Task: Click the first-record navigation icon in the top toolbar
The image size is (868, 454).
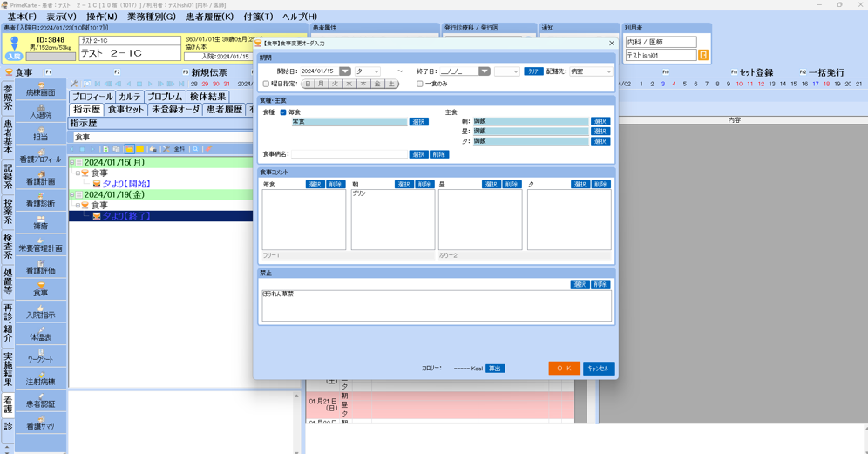Action: (x=98, y=84)
